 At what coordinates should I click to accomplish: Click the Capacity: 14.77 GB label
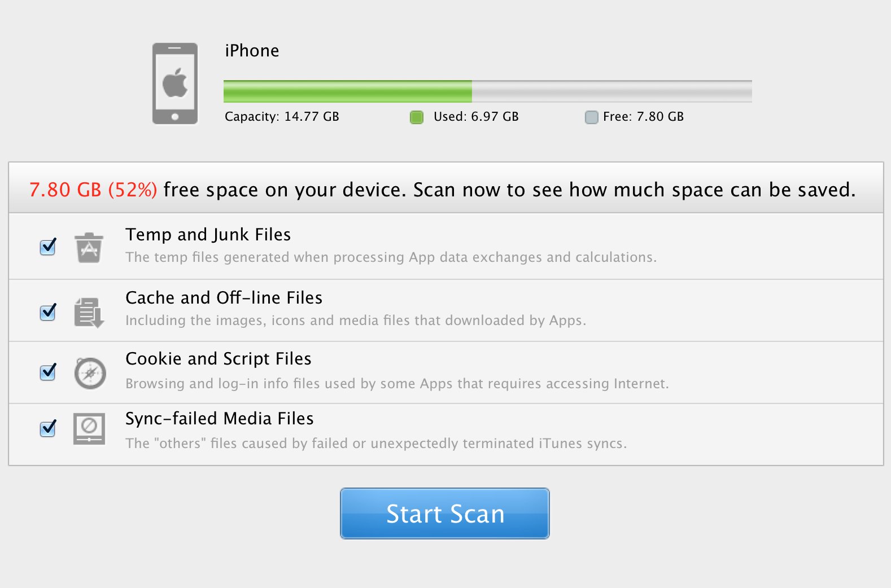282,116
